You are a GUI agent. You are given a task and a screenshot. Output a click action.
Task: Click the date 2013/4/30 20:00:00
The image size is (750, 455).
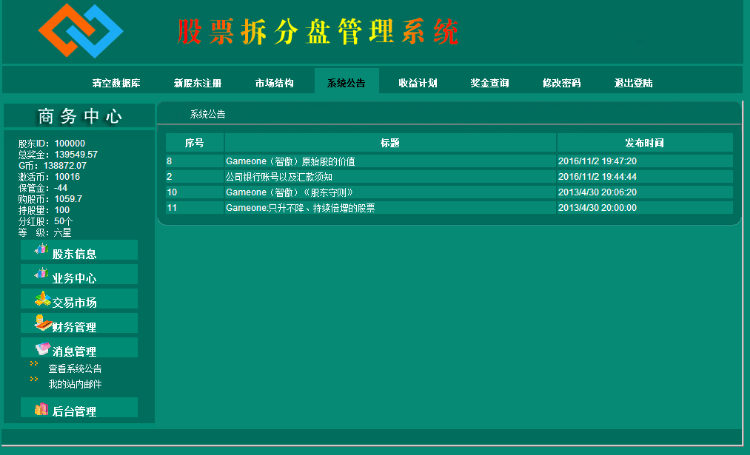pos(597,208)
